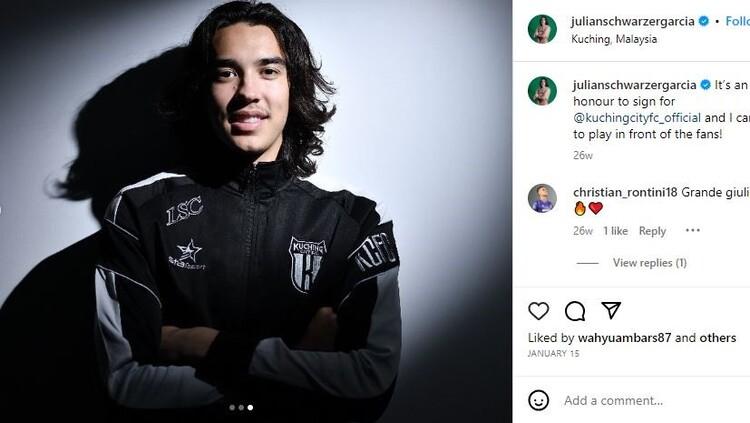Click in Add a comment field

click(x=640, y=400)
